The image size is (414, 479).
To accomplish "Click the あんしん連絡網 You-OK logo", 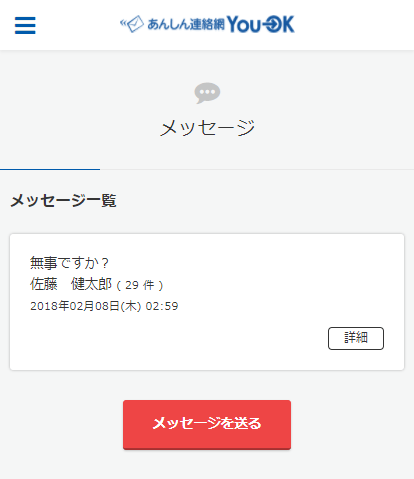I will [207, 24].
